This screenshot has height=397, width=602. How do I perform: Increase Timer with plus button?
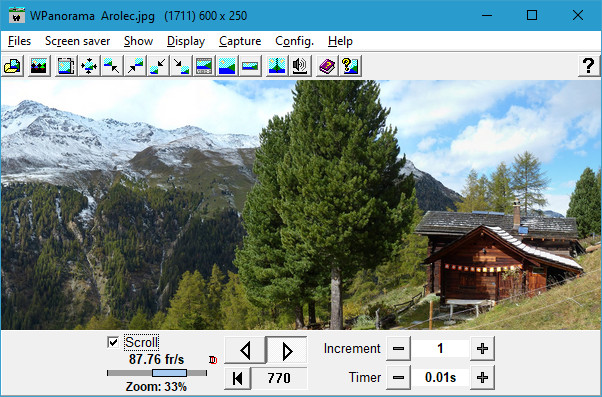[482, 377]
